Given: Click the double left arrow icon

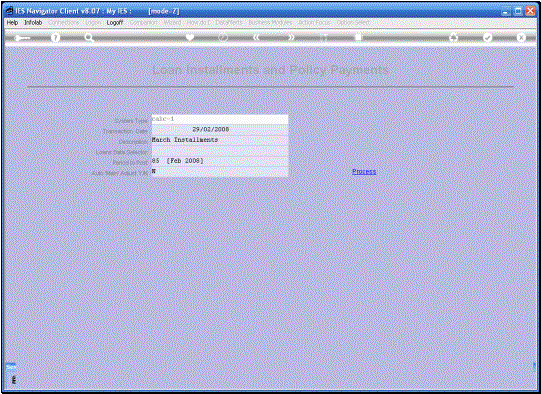Looking at the screenshot, I should coord(256,37).
